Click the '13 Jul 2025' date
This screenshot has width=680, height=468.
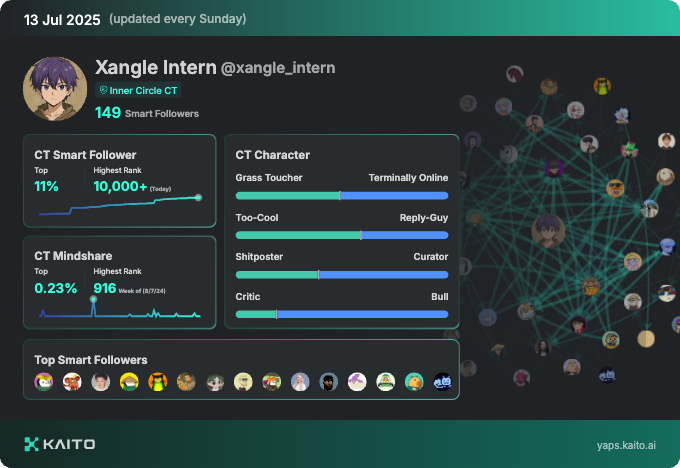(x=62, y=20)
